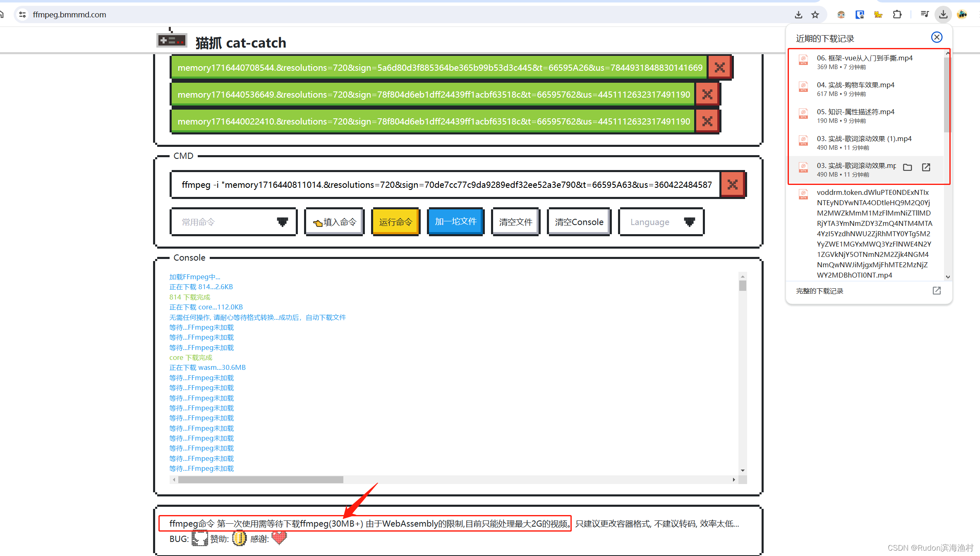Click console line core 下载完成
Viewport: 980px width, 556px height.
(x=191, y=357)
